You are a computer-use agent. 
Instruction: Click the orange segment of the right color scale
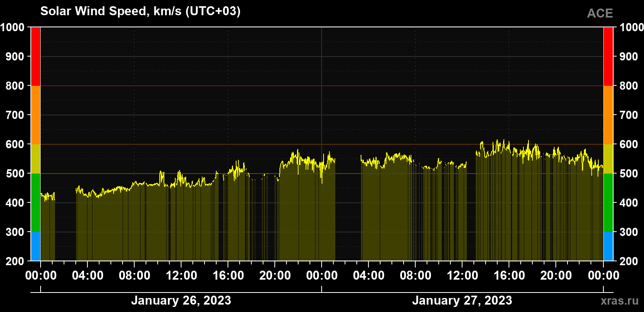click(x=608, y=115)
